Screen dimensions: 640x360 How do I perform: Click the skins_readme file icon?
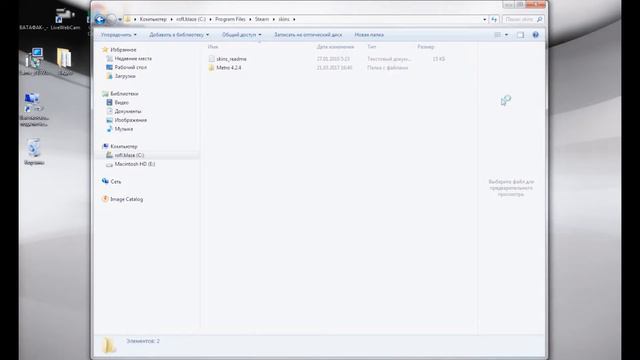coord(211,59)
